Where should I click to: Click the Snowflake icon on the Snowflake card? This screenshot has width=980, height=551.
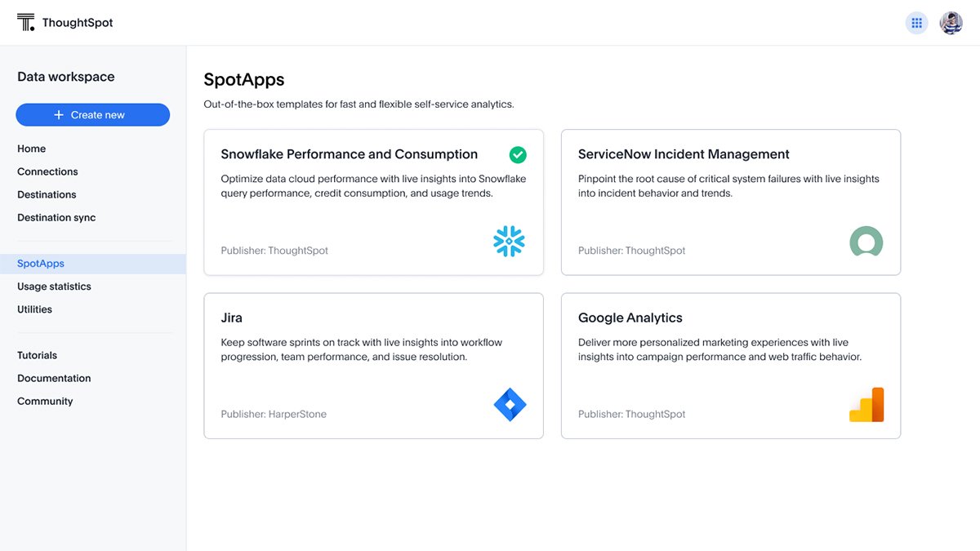[508, 242]
